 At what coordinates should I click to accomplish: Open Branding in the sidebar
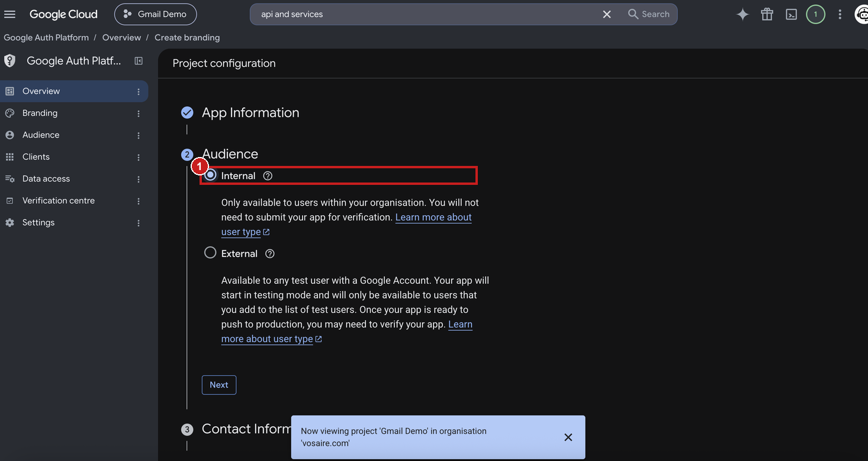pos(73,113)
